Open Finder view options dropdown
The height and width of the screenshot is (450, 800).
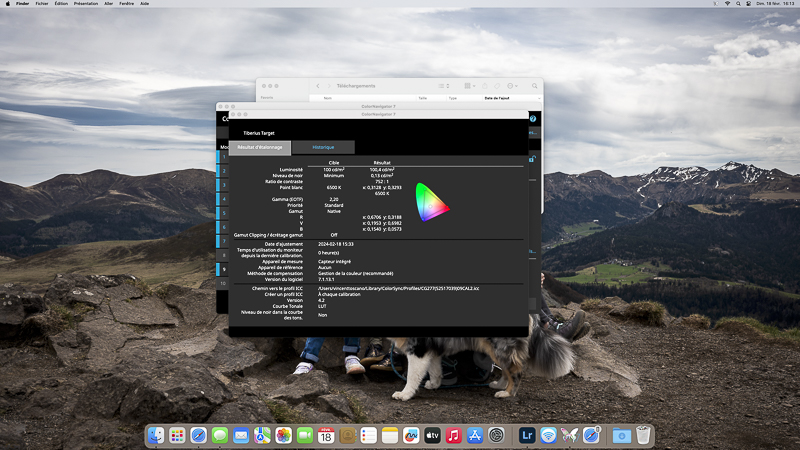445,87
